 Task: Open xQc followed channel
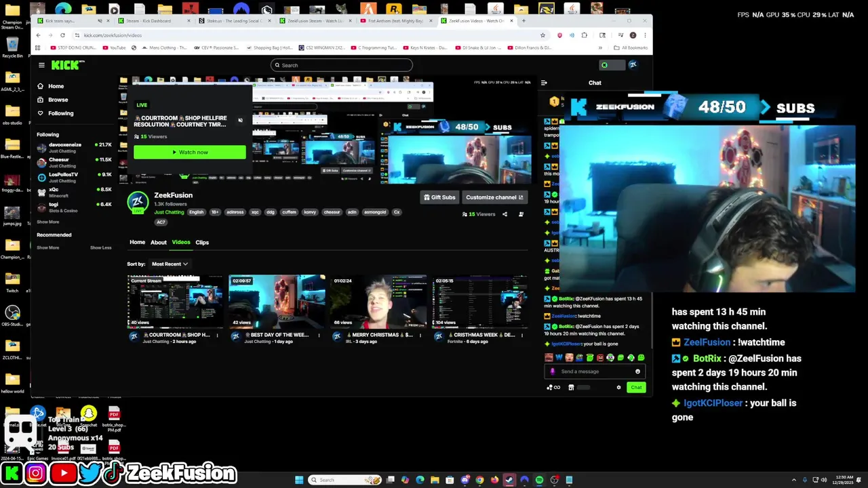click(x=74, y=192)
